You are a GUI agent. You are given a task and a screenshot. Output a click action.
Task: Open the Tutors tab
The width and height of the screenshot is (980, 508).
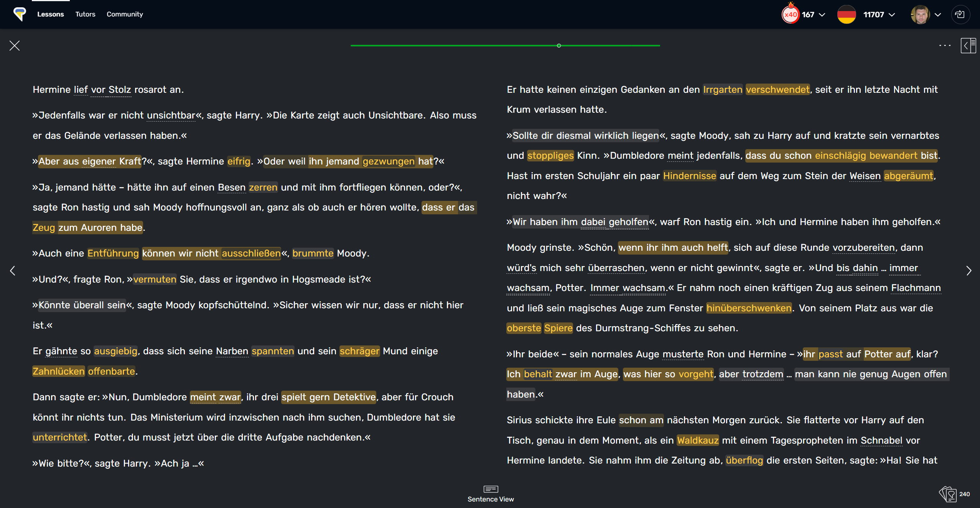[x=85, y=14]
